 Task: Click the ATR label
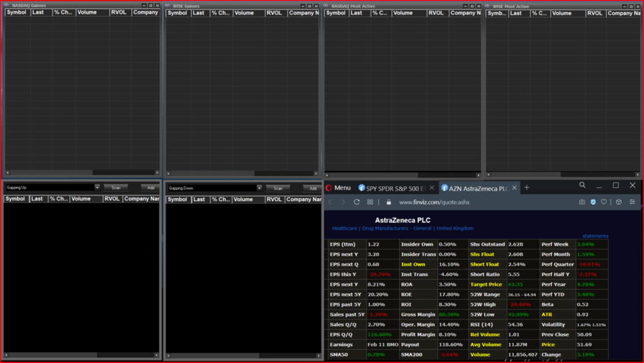547,315
